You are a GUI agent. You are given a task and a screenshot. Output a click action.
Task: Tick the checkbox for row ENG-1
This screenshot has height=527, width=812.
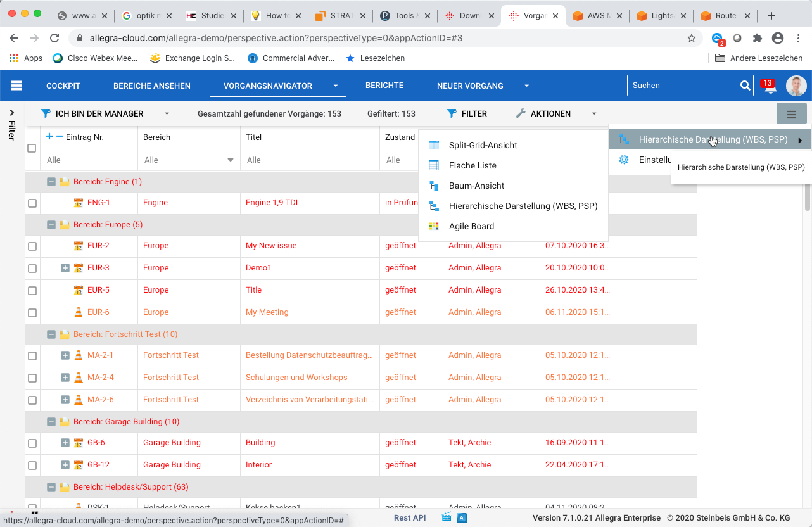(x=32, y=203)
